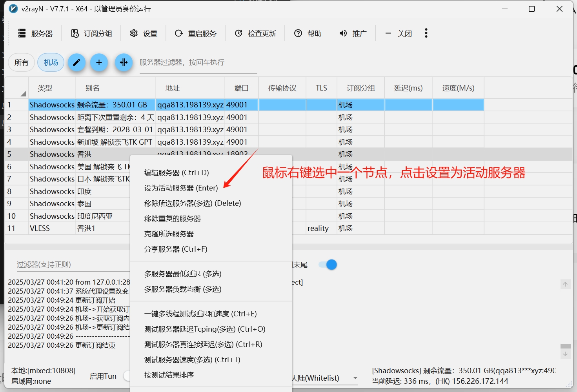Click log scrollbar up arrow
577x392 pixels.
(x=565, y=285)
